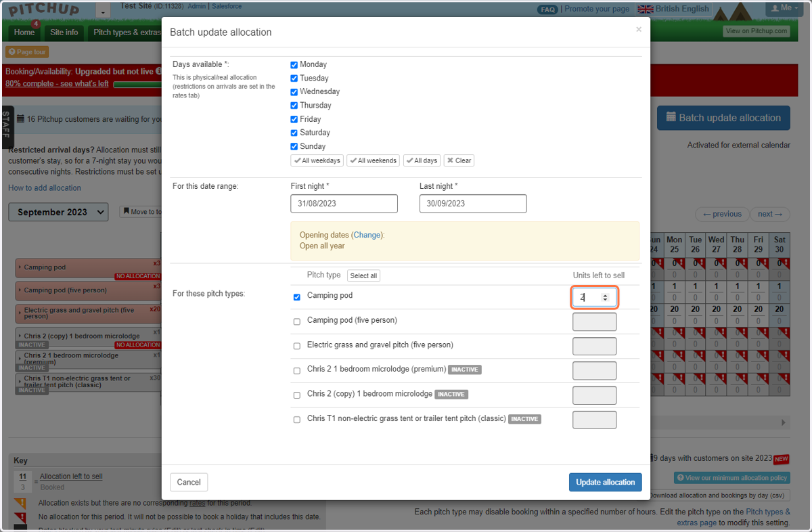812x532 pixels.
Task: Expand the Camping pod (five person) row
Action: [88, 290]
